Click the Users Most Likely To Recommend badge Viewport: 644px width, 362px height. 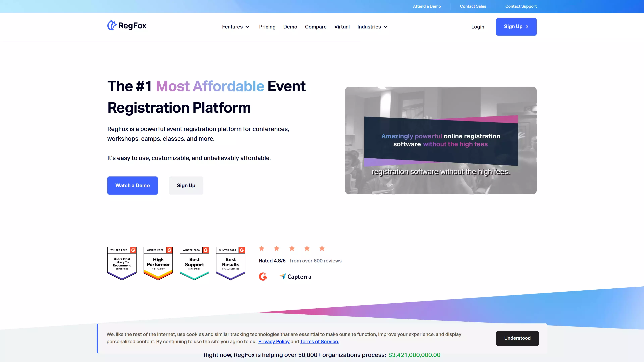pyautogui.click(x=122, y=263)
